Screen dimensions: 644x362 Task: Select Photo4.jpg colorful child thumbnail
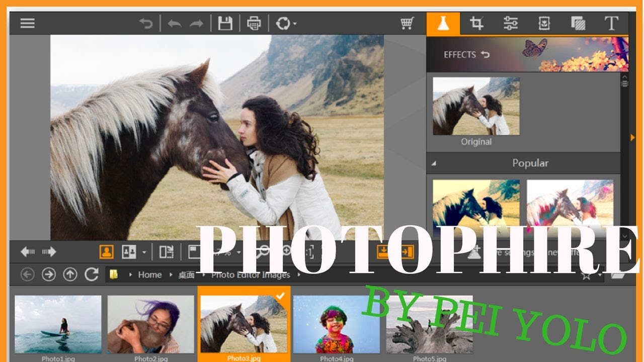coord(337,324)
